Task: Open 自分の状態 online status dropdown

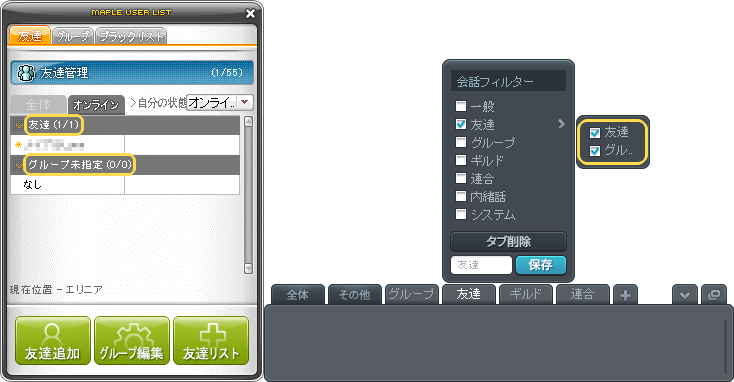Action: 220,103
